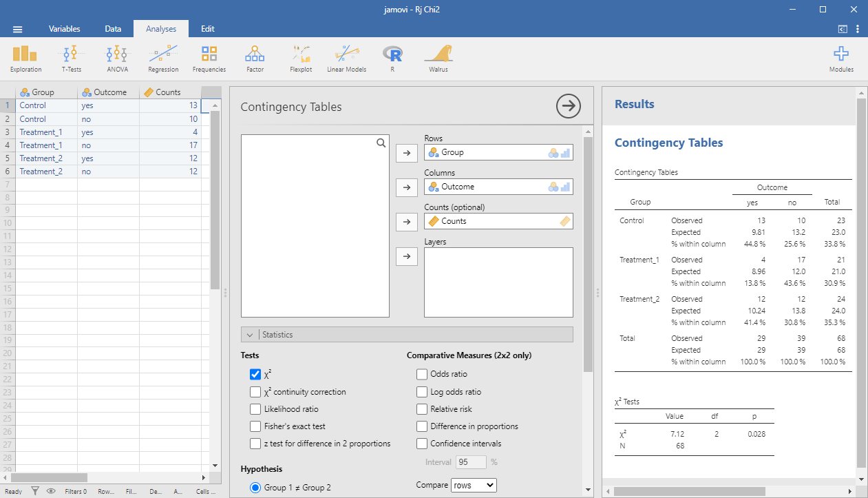Screen dimensions: 868x498
Task: Switch to the Variables tab
Action: tap(64, 29)
